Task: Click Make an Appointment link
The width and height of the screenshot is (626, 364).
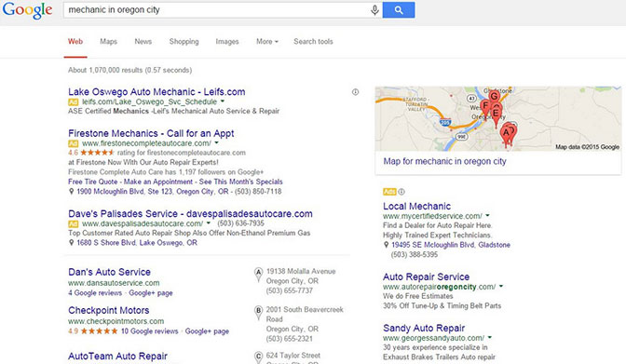Action: pyautogui.click(x=158, y=182)
